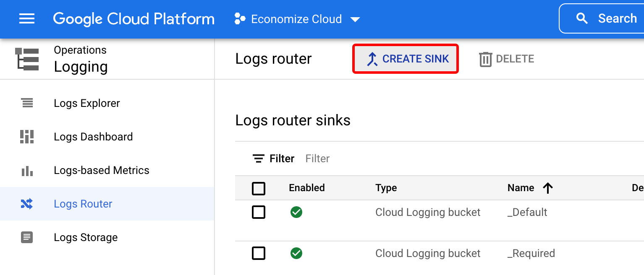Viewport: 644px width, 275px height.
Task: Click the project hexagon icon beside Economize Cloud
Action: (x=240, y=19)
